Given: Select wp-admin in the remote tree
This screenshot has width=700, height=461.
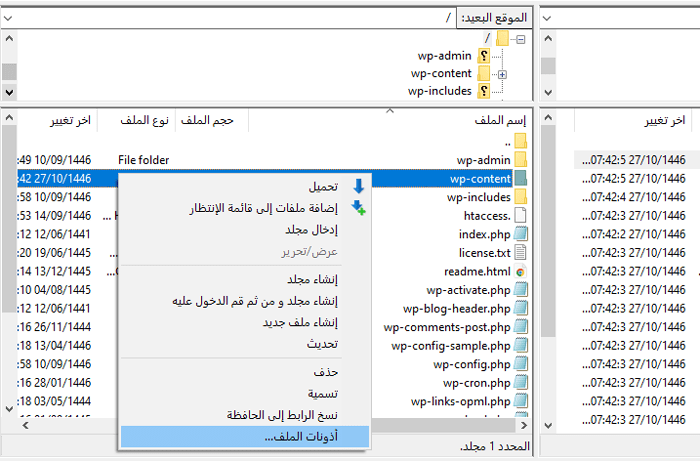Looking at the screenshot, I should [x=445, y=56].
